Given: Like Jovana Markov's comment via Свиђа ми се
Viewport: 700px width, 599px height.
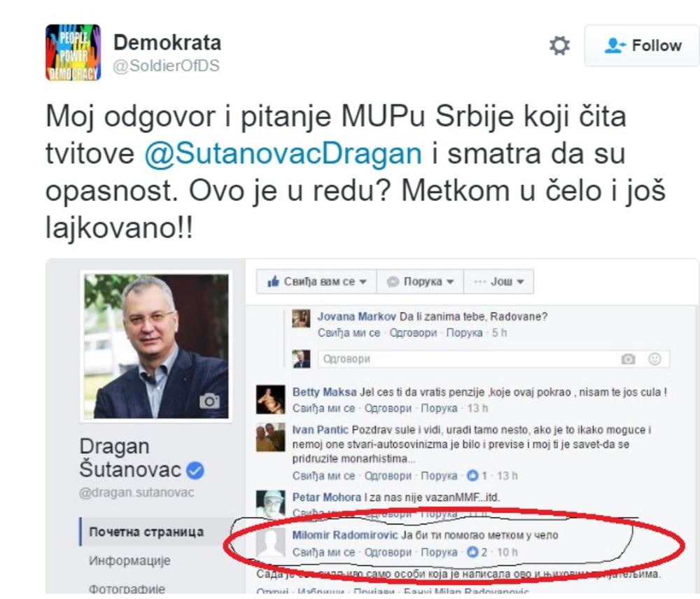Looking at the screenshot, I should pyautogui.click(x=349, y=333).
